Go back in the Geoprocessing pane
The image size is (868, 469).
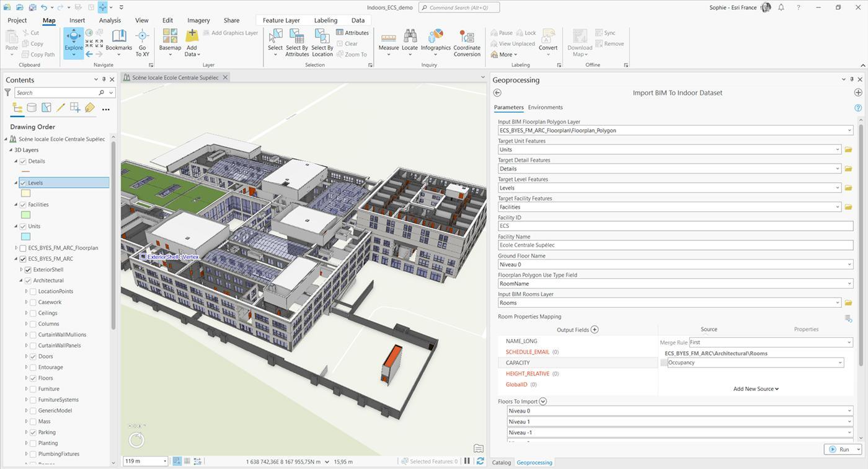tap(497, 93)
